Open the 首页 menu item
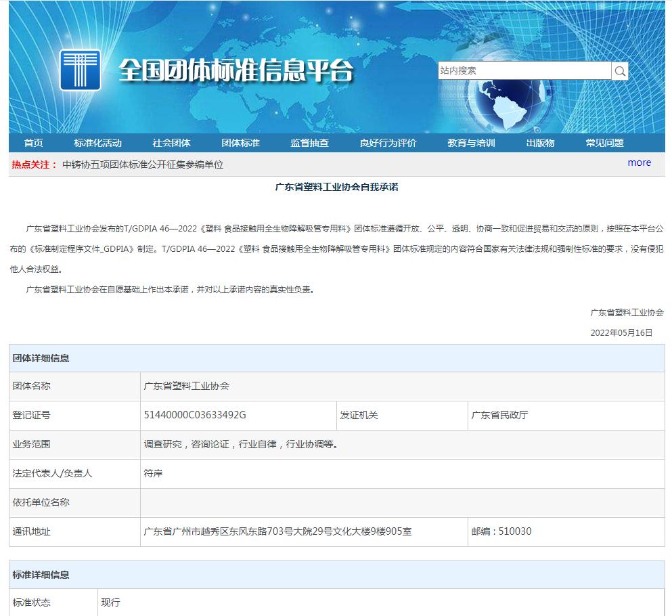The height and width of the screenshot is (616, 672). [x=33, y=143]
